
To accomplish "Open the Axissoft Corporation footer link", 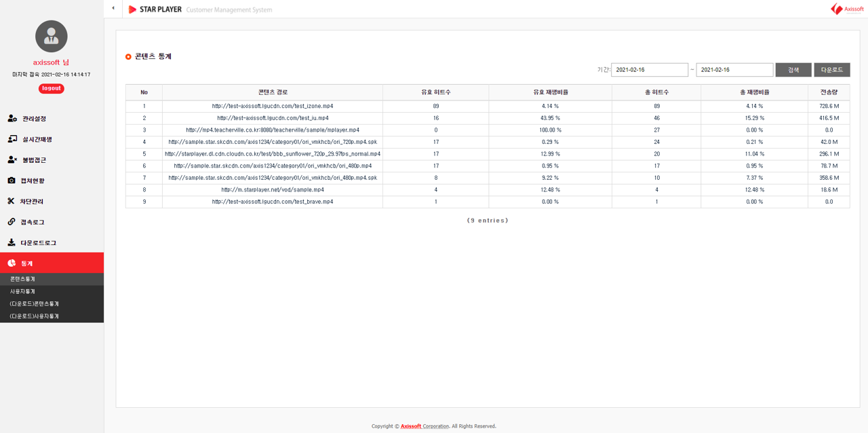I will (x=425, y=426).
